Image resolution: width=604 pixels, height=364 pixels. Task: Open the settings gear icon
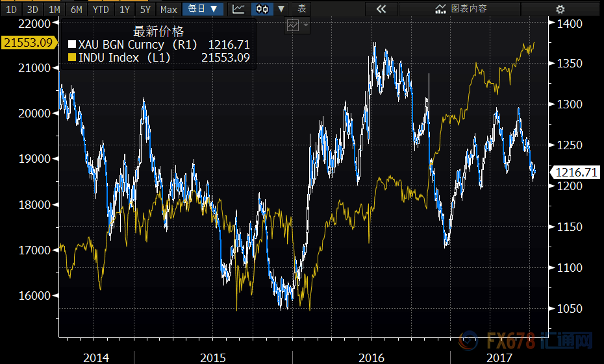(560, 9)
